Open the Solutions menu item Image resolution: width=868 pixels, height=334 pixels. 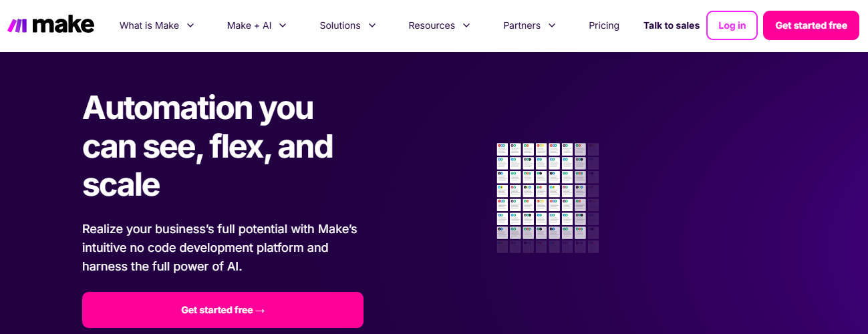(340, 25)
